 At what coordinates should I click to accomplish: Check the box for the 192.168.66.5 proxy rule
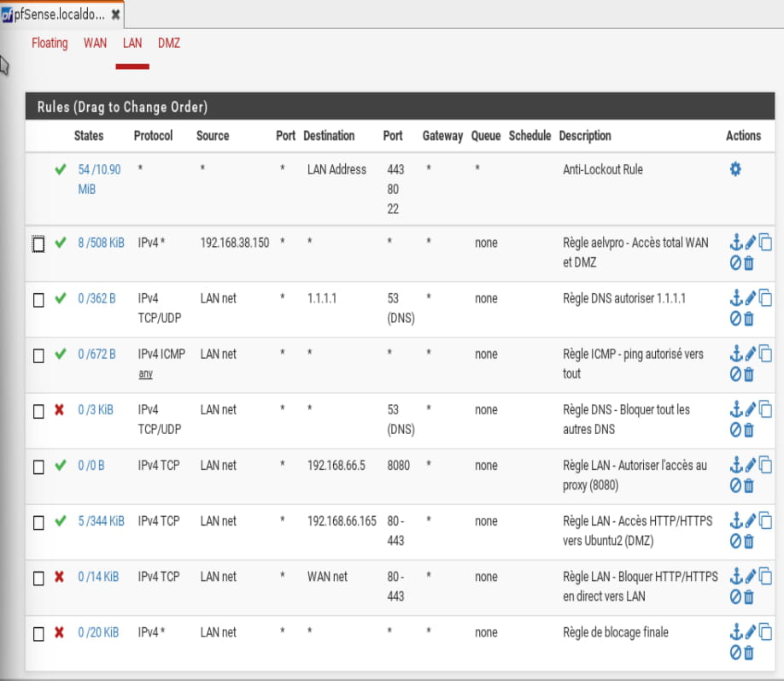[38, 467]
